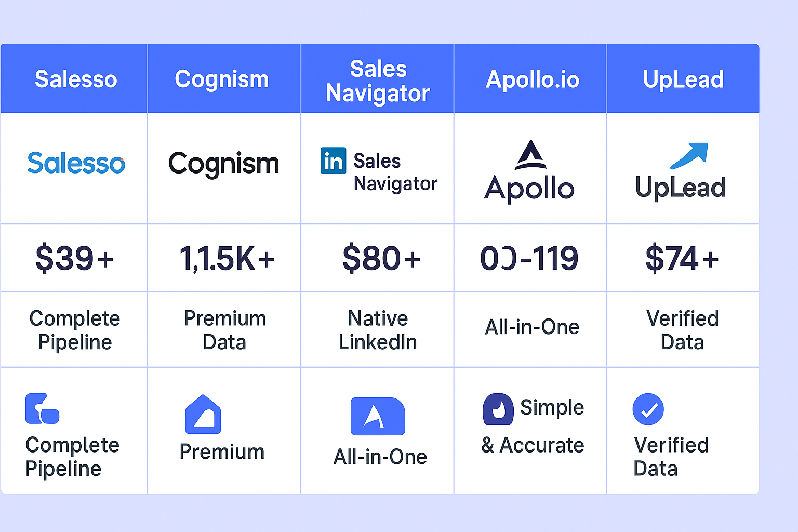Screen dimensions: 798x532
Task: Click the LinkedIn 'in' icon
Action: point(333,161)
